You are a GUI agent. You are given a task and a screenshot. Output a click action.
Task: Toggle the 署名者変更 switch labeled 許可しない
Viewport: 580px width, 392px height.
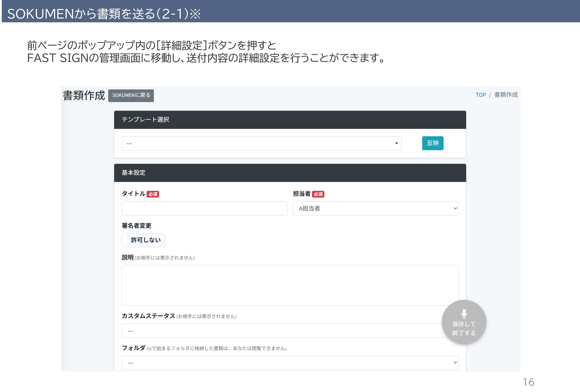pyautogui.click(x=143, y=240)
